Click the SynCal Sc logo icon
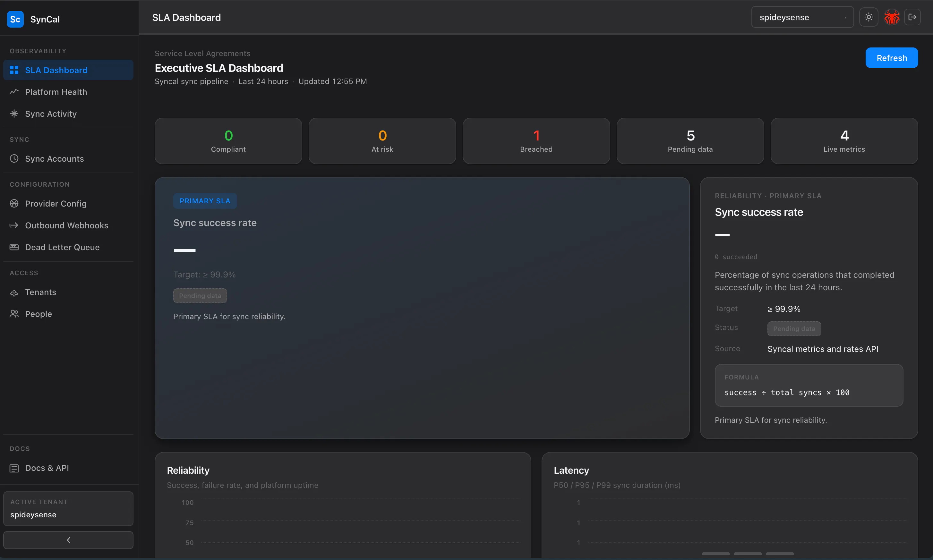The height and width of the screenshot is (560, 933). 15,19
